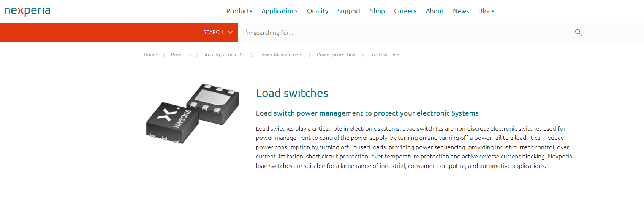644x199 pixels.
Task: Click the Nexperia logo
Action: point(27,11)
